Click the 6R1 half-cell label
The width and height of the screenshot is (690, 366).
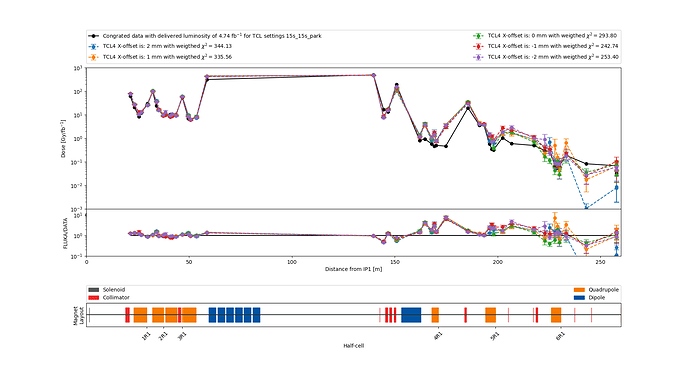(x=560, y=337)
